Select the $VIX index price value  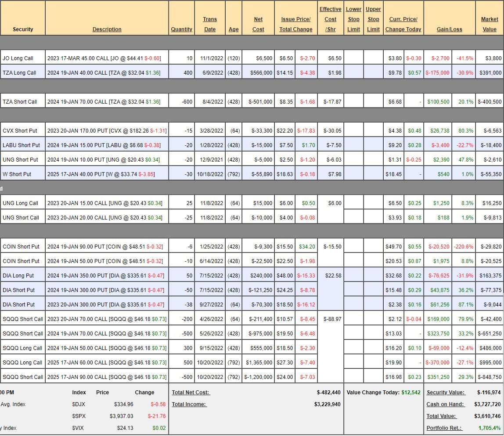click(x=125, y=428)
